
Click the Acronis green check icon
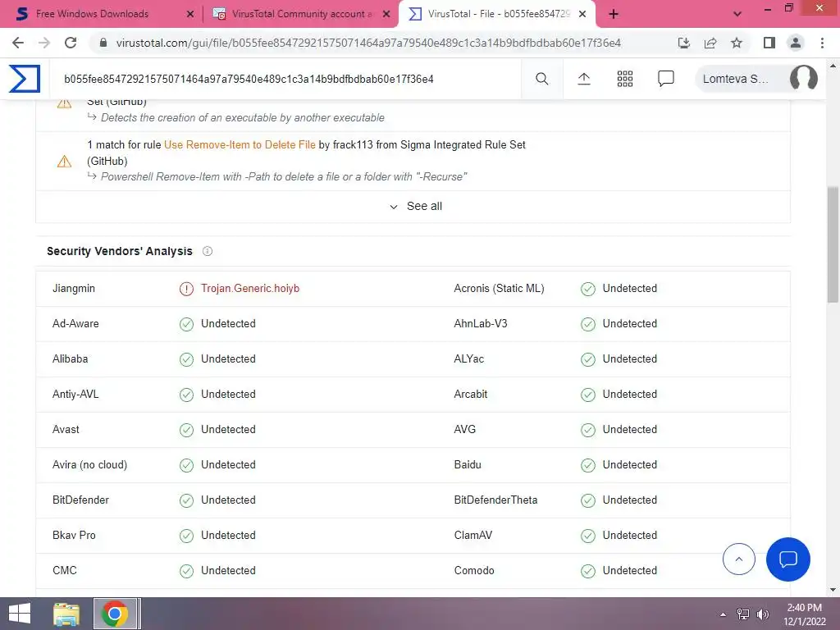point(588,290)
